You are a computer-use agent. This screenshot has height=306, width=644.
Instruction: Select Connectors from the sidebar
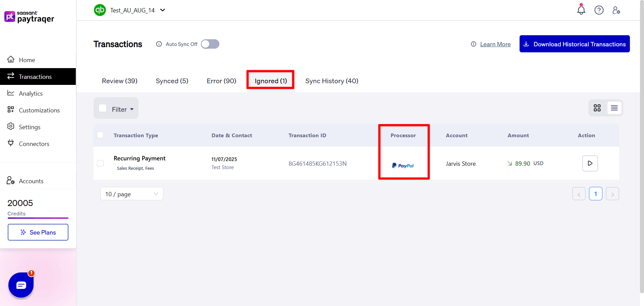[x=34, y=144]
